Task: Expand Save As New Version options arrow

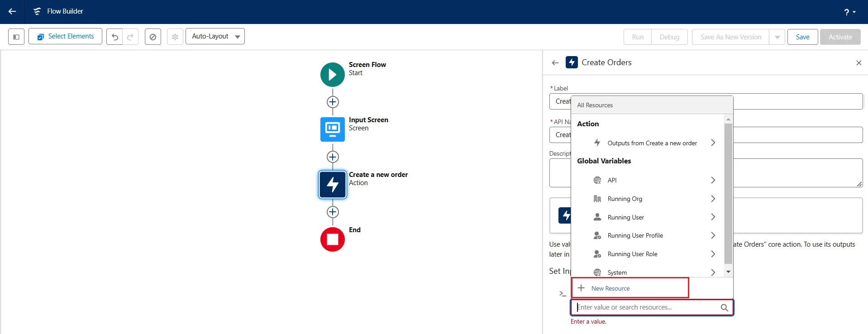Action: click(777, 37)
